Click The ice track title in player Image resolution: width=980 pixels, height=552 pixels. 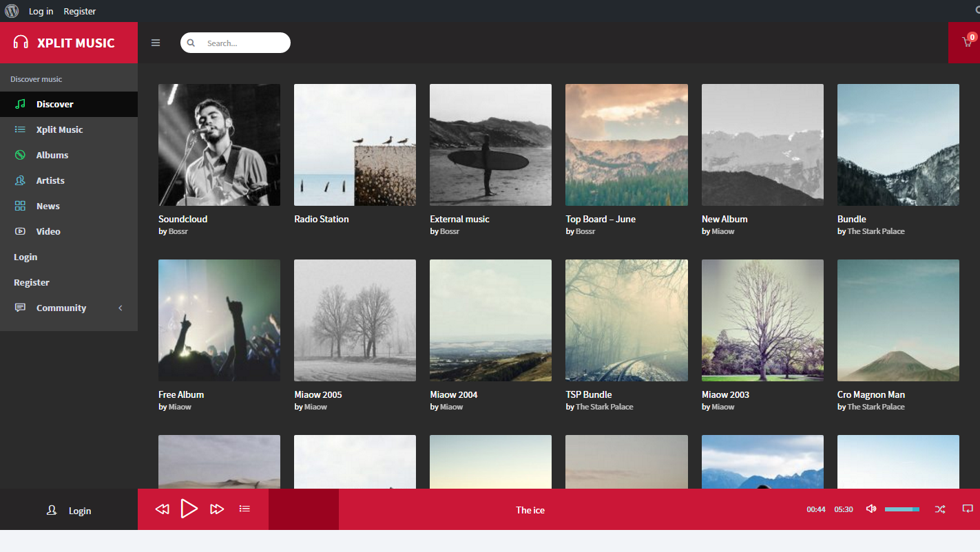(530, 510)
